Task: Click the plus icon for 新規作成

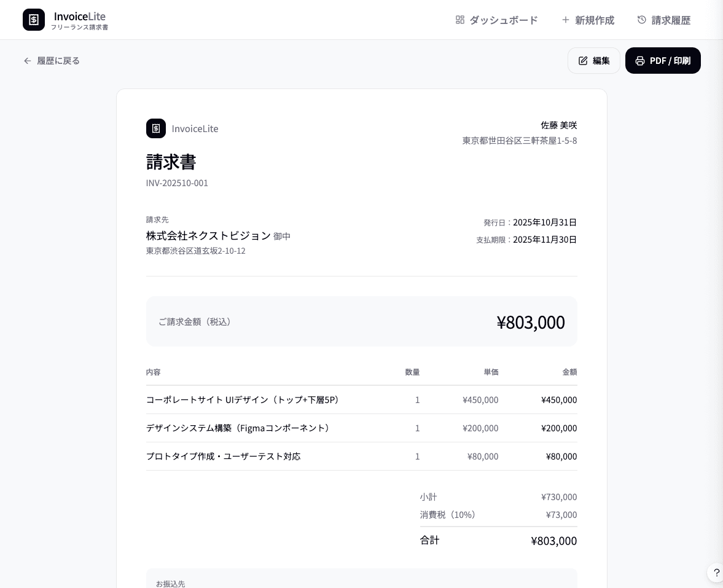Action: coord(566,20)
